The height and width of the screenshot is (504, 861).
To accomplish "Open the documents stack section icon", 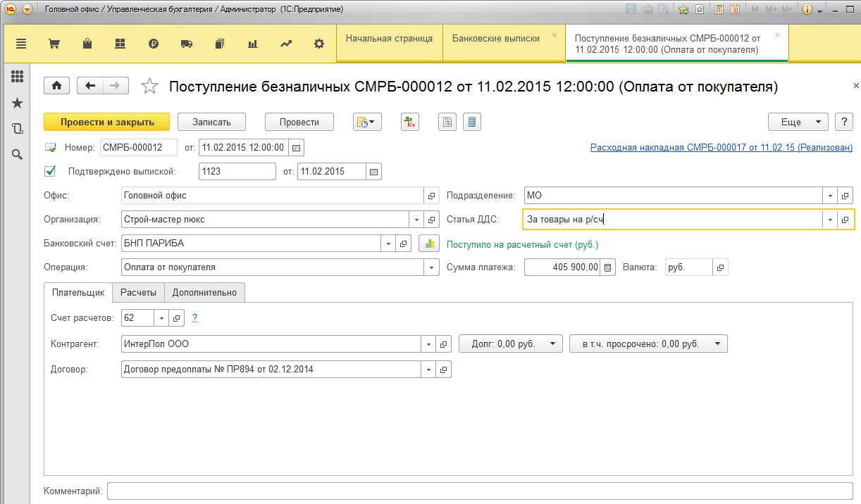I will point(220,44).
